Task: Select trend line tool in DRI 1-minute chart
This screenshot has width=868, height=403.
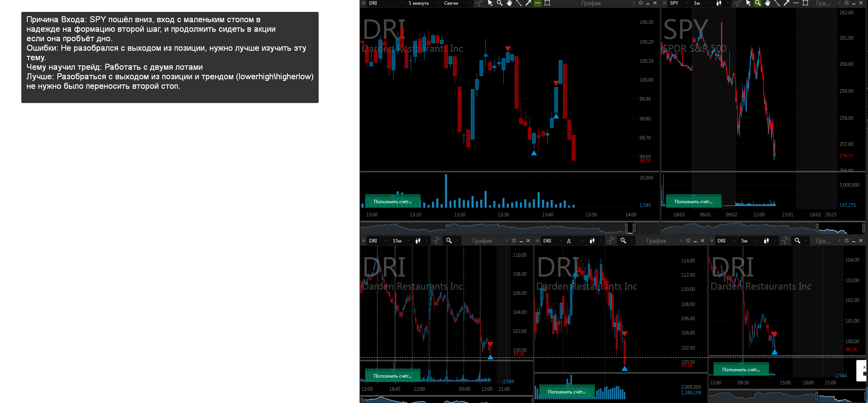Action: (x=519, y=3)
